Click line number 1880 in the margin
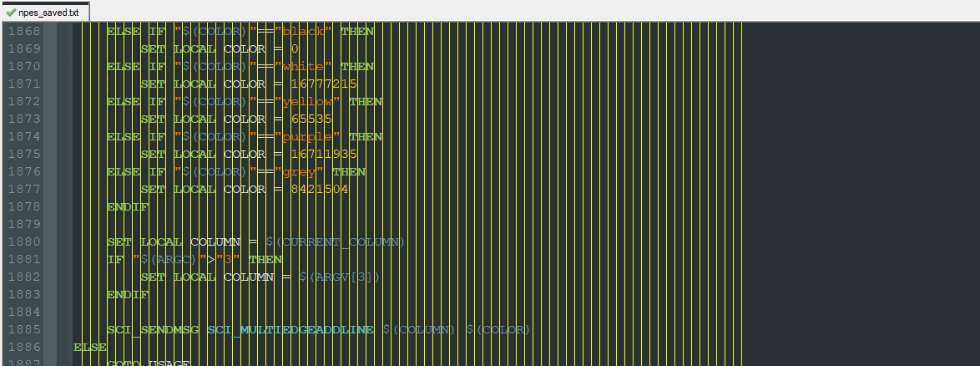The image size is (980, 366). [23, 241]
